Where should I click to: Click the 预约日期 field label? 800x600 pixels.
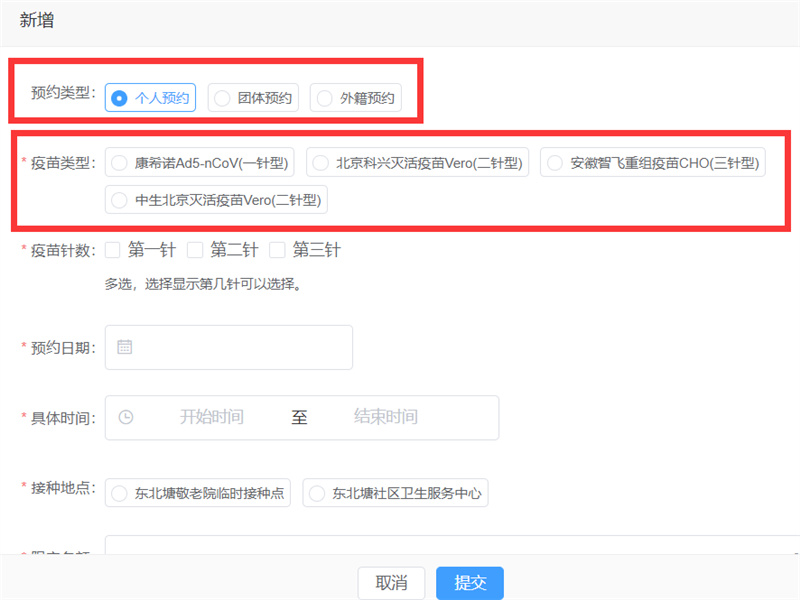click(x=63, y=348)
